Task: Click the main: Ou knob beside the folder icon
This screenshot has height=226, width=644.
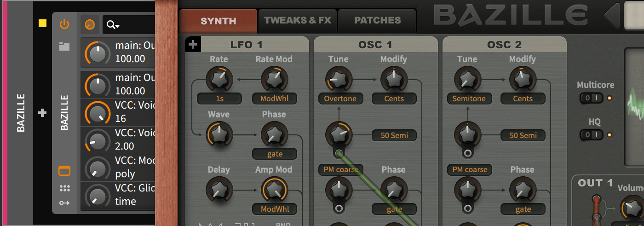Action: click(98, 54)
